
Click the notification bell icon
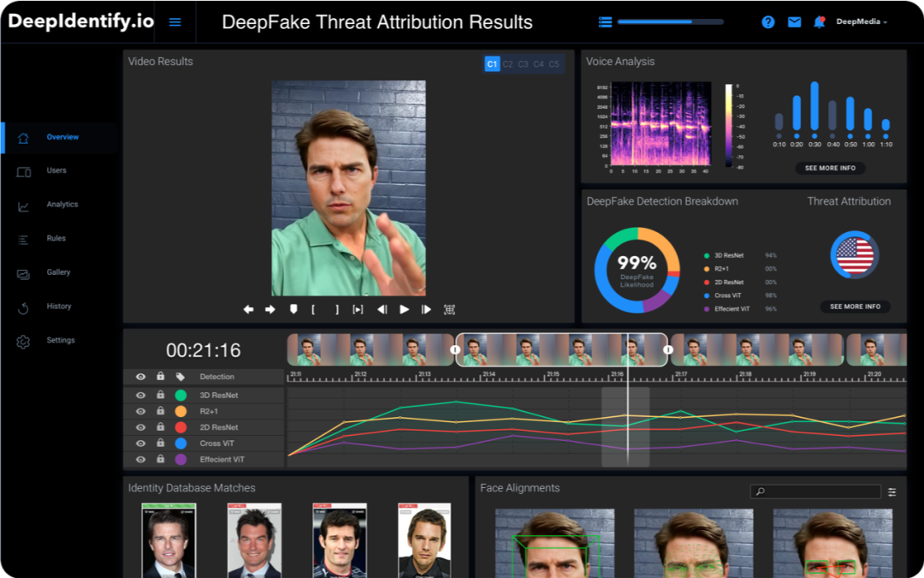point(819,22)
